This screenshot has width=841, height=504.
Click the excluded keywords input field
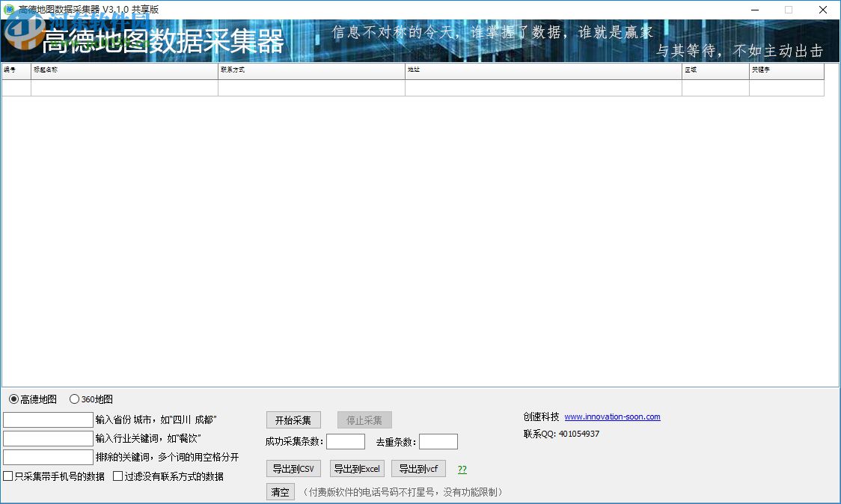click(x=47, y=457)
